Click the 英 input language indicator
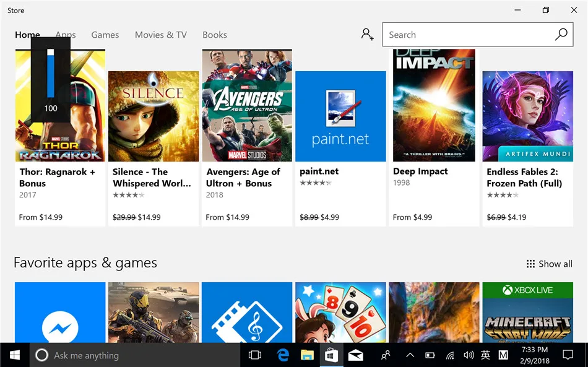 point(486,355)
